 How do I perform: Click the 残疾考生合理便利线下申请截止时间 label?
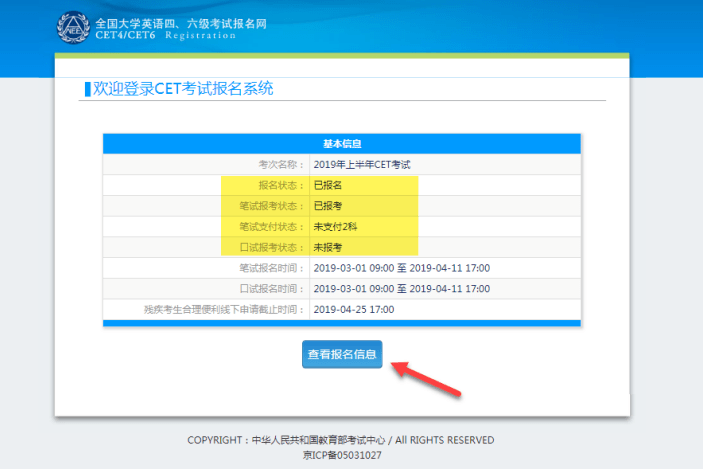pyautogui.click(x=224, y=309)
